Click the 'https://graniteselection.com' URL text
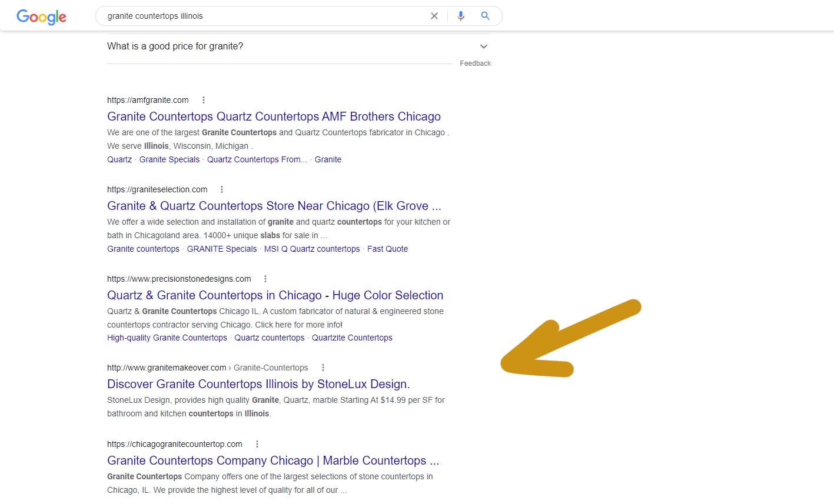Image resolution: width=834 pixels, height=504 pixels. tap(157, 189)
